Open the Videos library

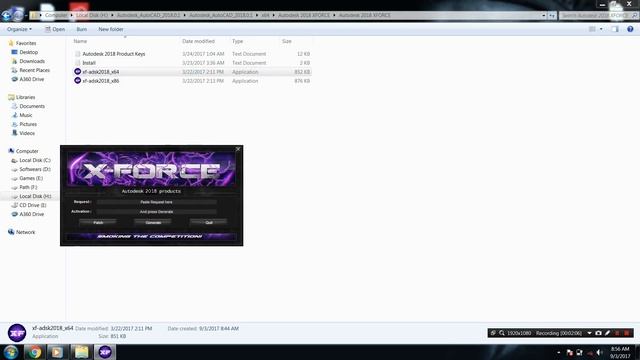27,133
